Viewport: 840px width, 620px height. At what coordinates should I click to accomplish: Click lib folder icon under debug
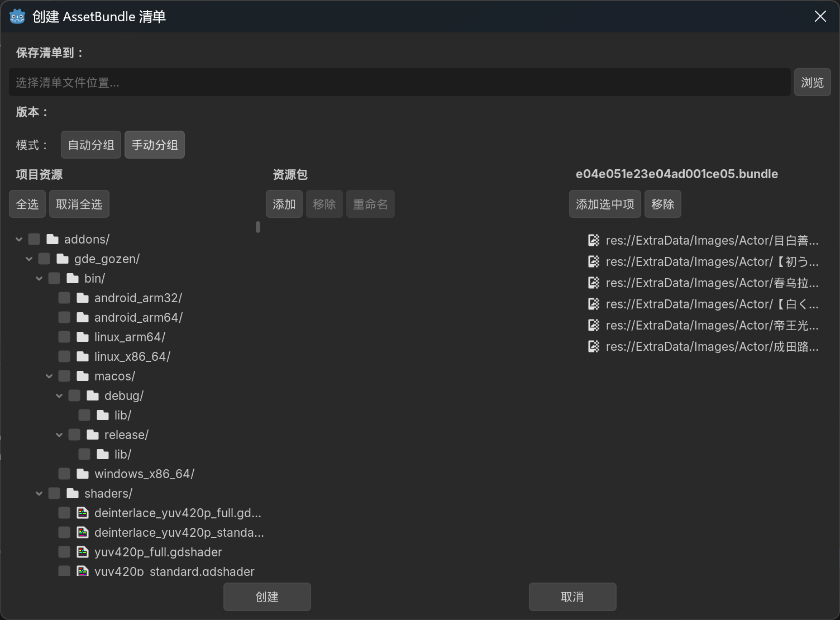tap(103, 416)
